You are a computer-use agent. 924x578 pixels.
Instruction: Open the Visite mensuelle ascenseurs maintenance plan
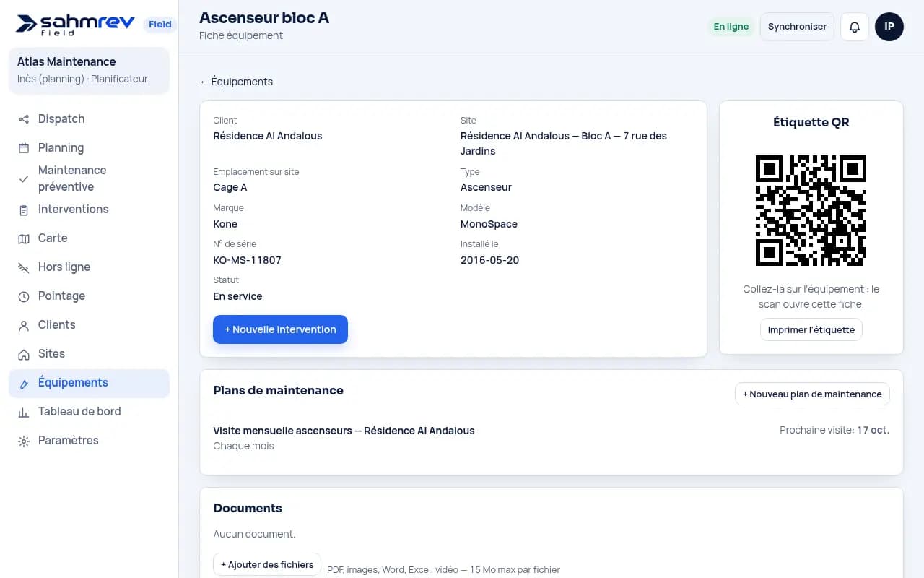coord(344,431)
